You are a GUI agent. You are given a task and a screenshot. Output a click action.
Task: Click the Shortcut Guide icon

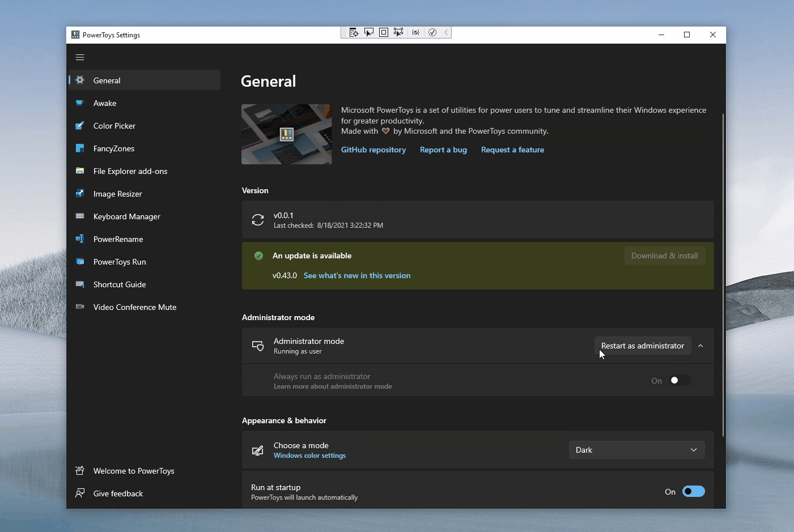[80, 284]
